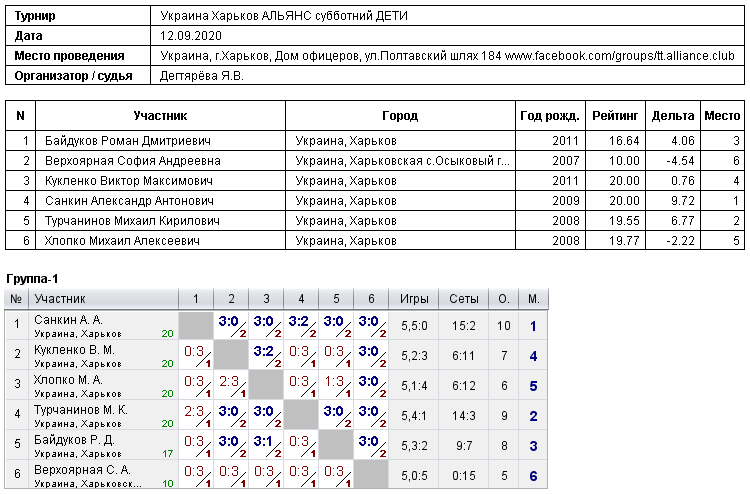
Task: Click Хлопко М. А. in group table
Action: tap(68, 380)
